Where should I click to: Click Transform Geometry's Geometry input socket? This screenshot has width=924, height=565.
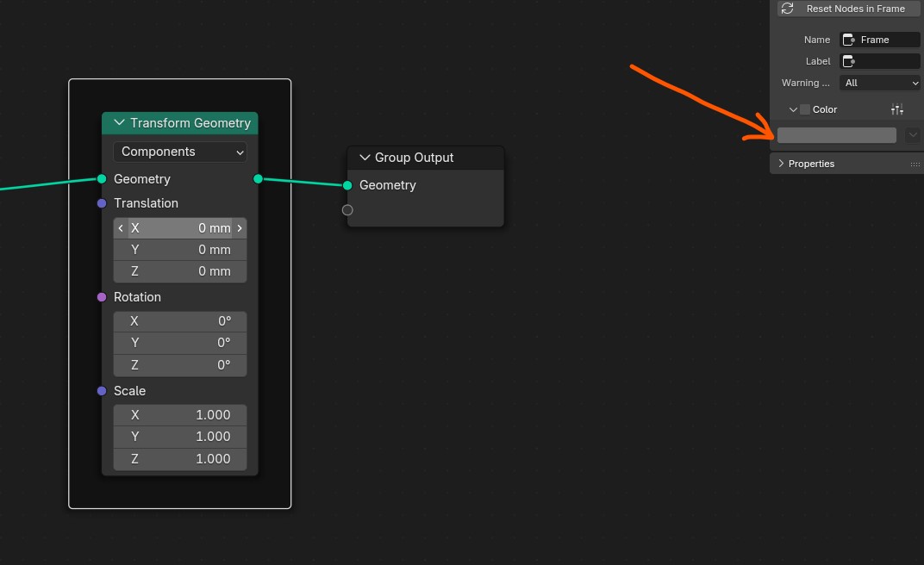102,179
